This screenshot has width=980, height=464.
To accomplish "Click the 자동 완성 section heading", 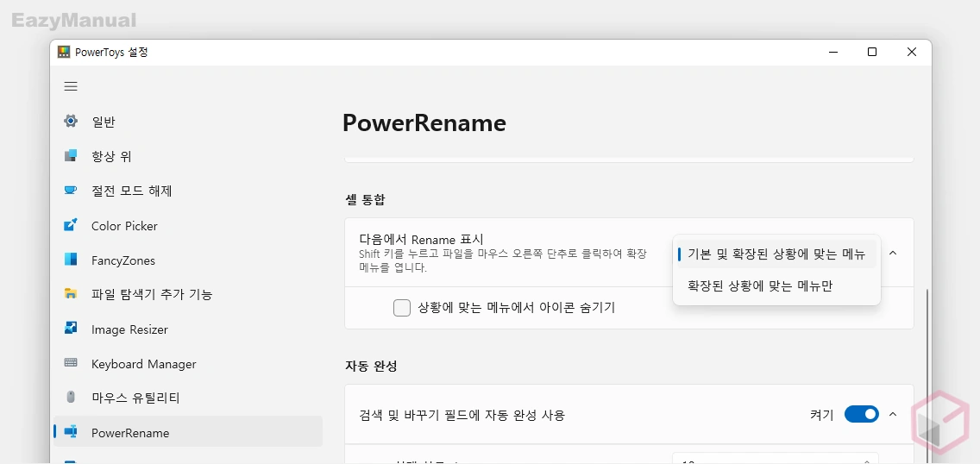I will [x=371, y=366].
